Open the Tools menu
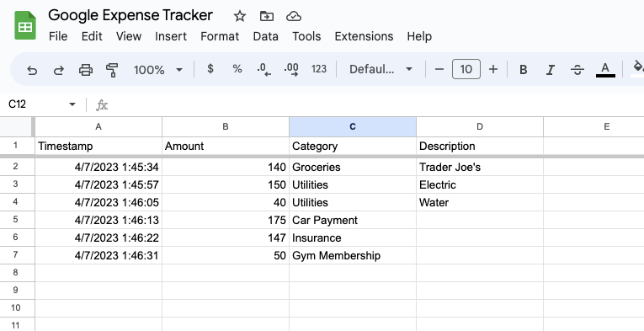The image size is (644, 331). [306, 36]
